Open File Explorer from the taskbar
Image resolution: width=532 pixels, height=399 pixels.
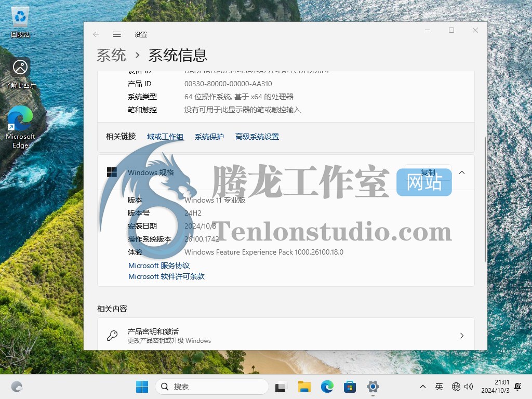tap(304, 387)
